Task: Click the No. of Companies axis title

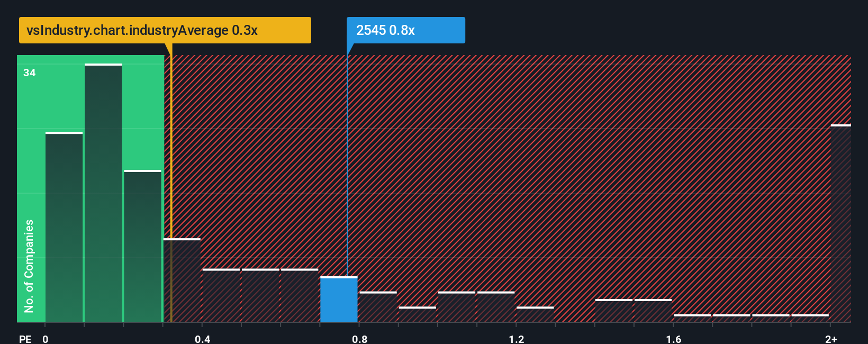Action: (x=29, y=266)
